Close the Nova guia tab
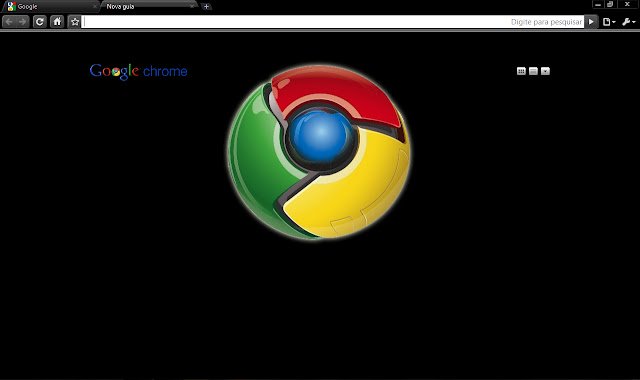The height and width of the screenshot is (380, 640). [x=191, y=7]
